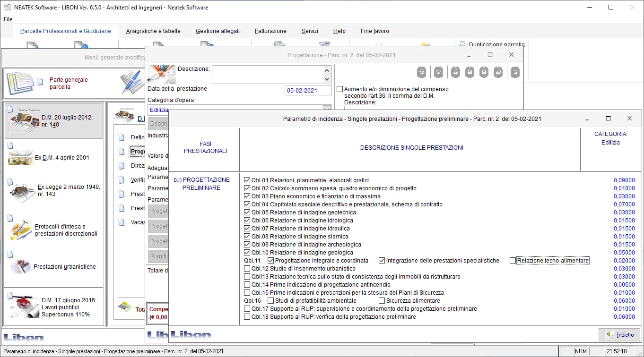Check the Relazione tecno-alimentare box
644x357 pixels.
coord(513,261)
